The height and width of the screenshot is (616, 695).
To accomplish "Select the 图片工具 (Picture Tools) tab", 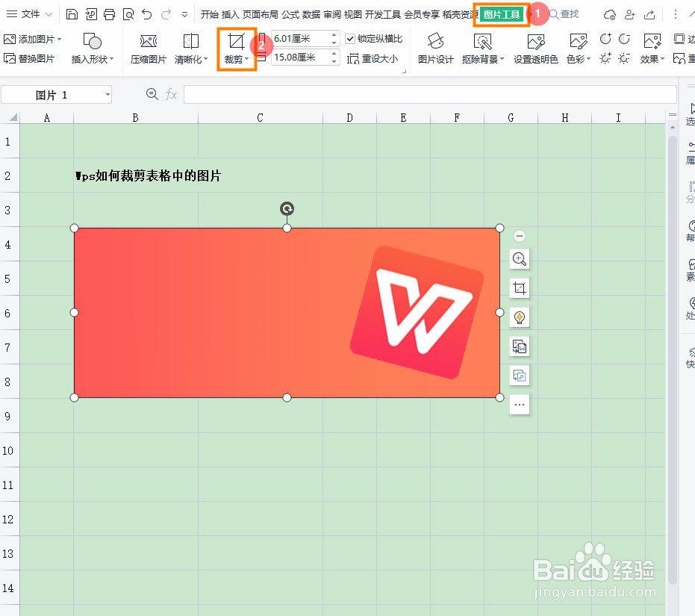I will click(502, 15).
